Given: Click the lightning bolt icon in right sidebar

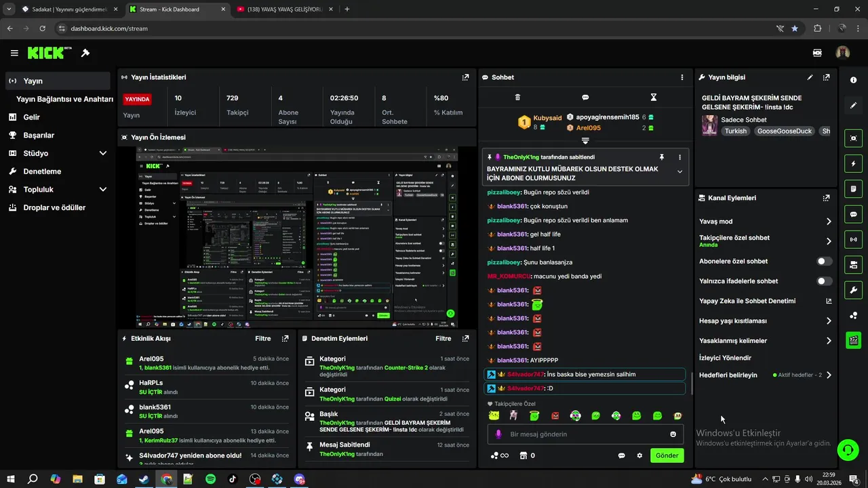Looking at the screenshot, I should click(x=853, y=163).
